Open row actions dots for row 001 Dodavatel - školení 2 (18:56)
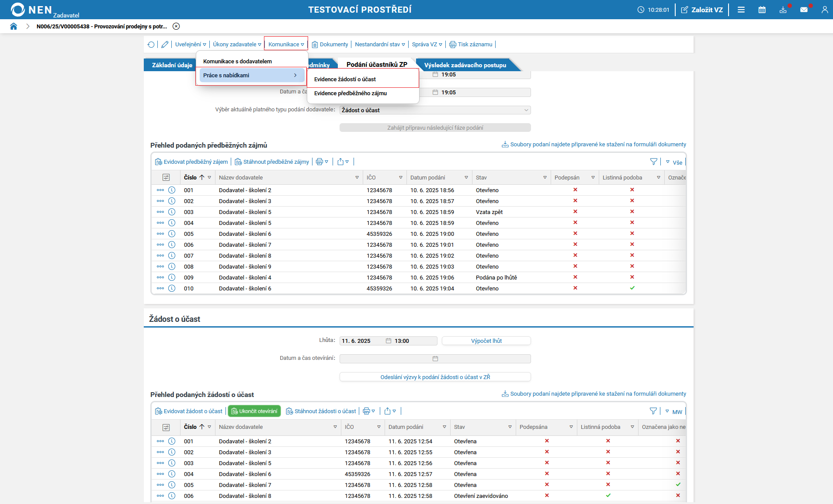The image size is (833, 504). 160,190
